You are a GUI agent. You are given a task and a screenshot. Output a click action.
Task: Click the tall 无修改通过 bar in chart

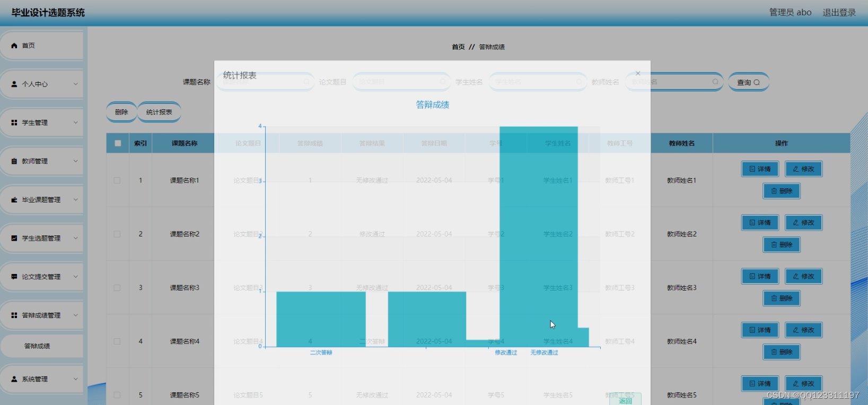539,237
